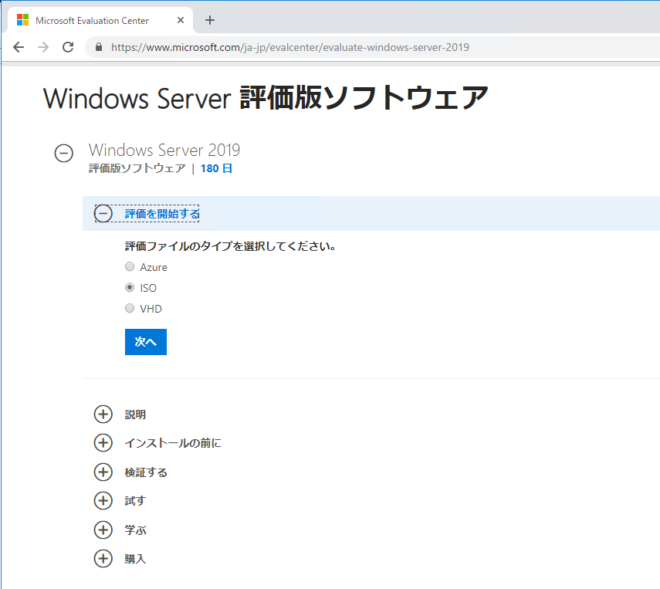Close the Microsoft Evaluation Center tab

click(181, 20)
